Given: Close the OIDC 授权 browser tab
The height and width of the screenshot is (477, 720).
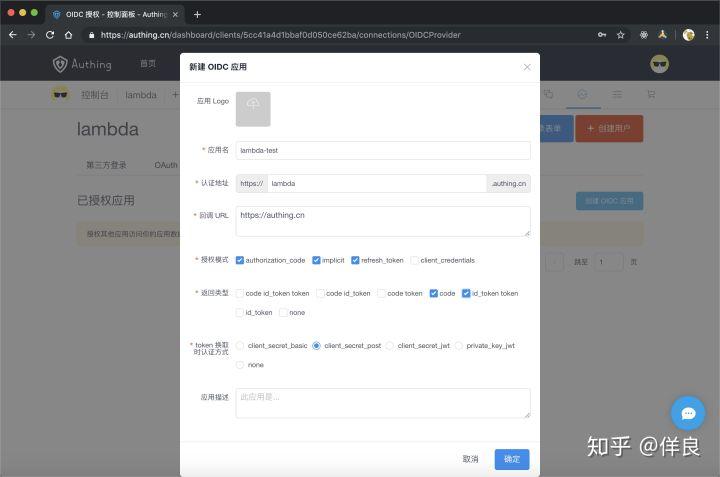Looking at the screenshot, I should click(x=175, y=15).
